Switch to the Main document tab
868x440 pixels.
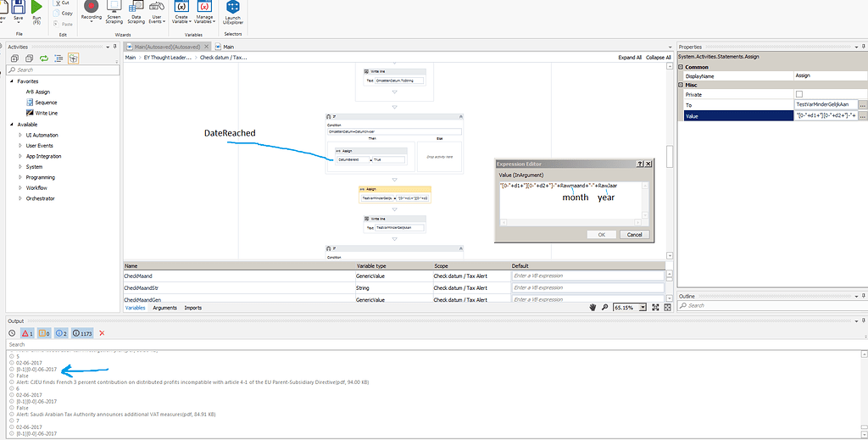(x=225, y=47)
